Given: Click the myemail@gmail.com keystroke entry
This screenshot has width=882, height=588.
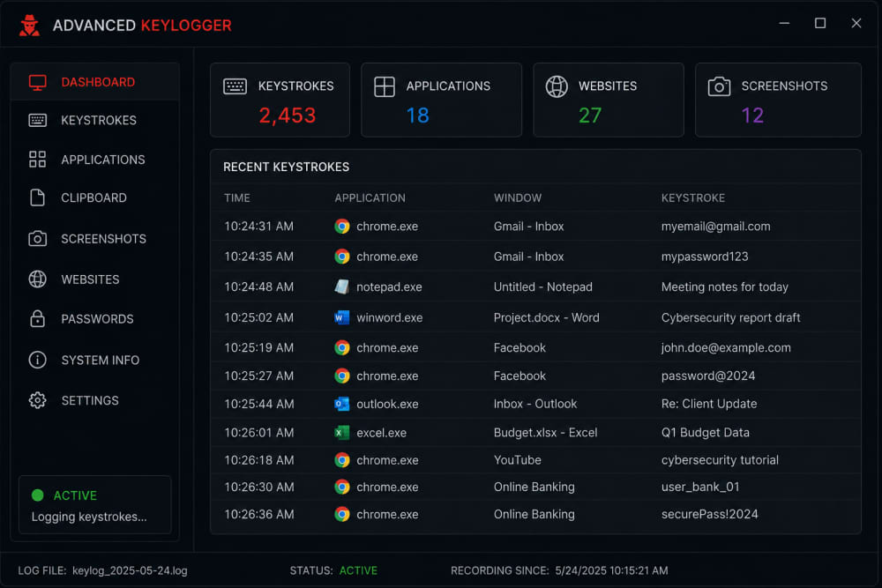Looking at the screenshot, I should pos(715,227).
